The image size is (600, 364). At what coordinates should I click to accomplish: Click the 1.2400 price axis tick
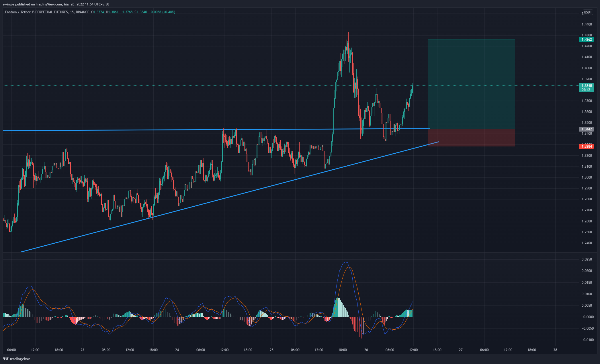click(x=586, y=243)
